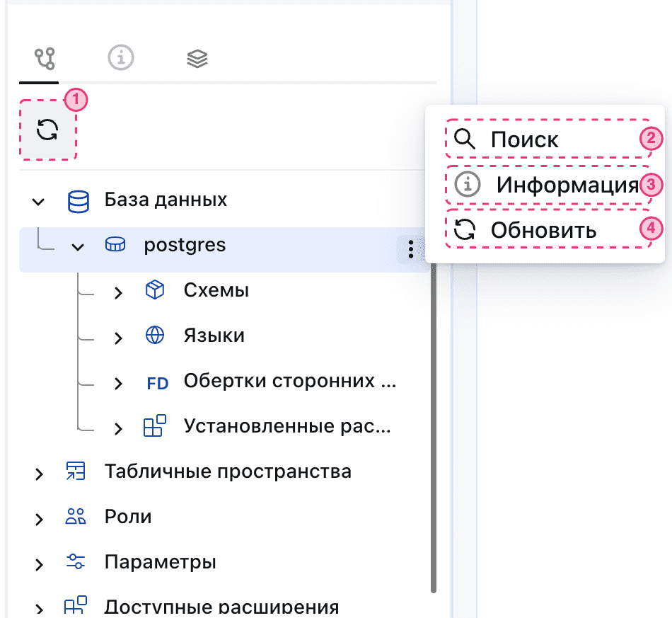Select the tree structure tab icon
The width and height of the screenshot is (672, 618).
click(45, 58)
